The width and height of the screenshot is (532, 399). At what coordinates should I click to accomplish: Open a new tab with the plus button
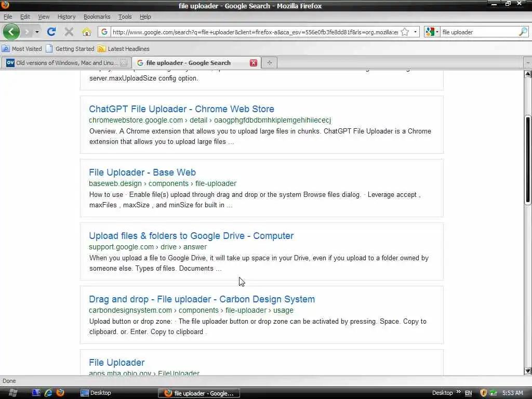[x=270, y=63]
